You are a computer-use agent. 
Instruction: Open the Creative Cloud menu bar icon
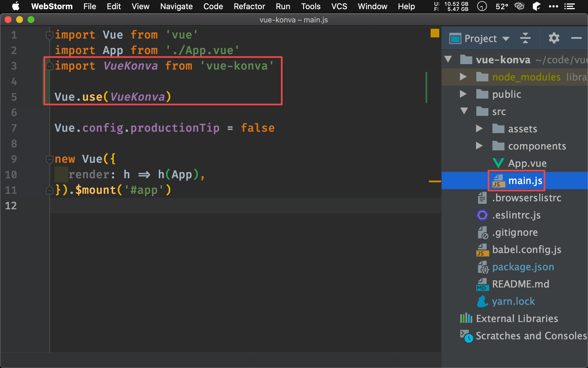point(519,6)
